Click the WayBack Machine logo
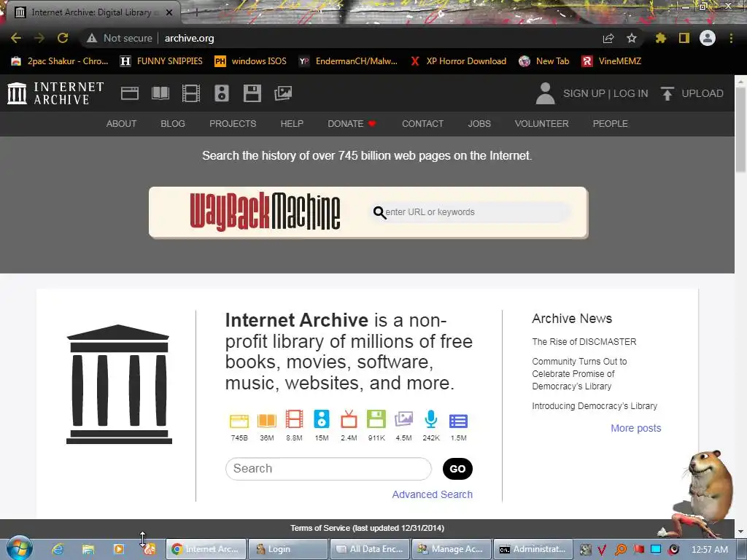 265,212
